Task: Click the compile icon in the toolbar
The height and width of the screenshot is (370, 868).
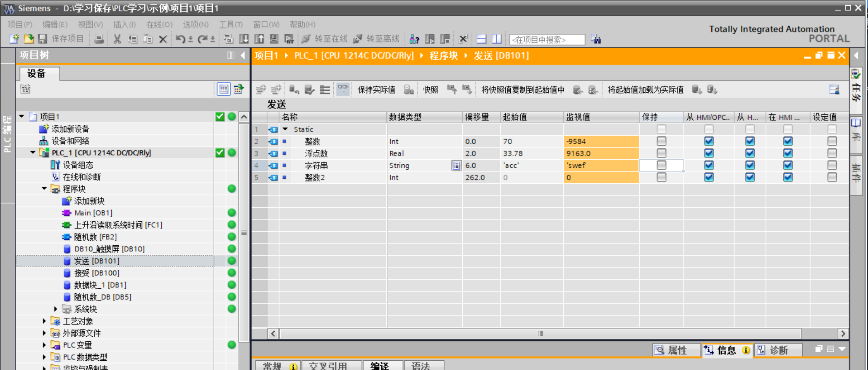Action: click(228, 39)
